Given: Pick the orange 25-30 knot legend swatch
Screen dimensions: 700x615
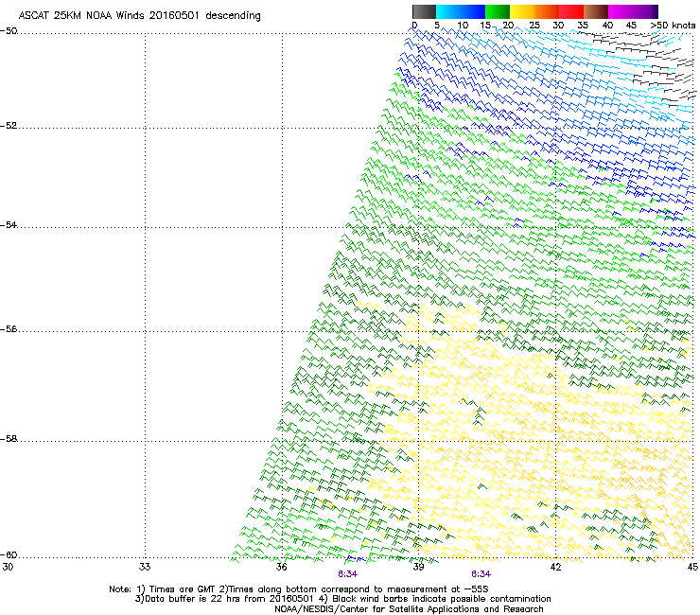Looking at the screenshot, I should pyautogui.click(x=547, y=11).
